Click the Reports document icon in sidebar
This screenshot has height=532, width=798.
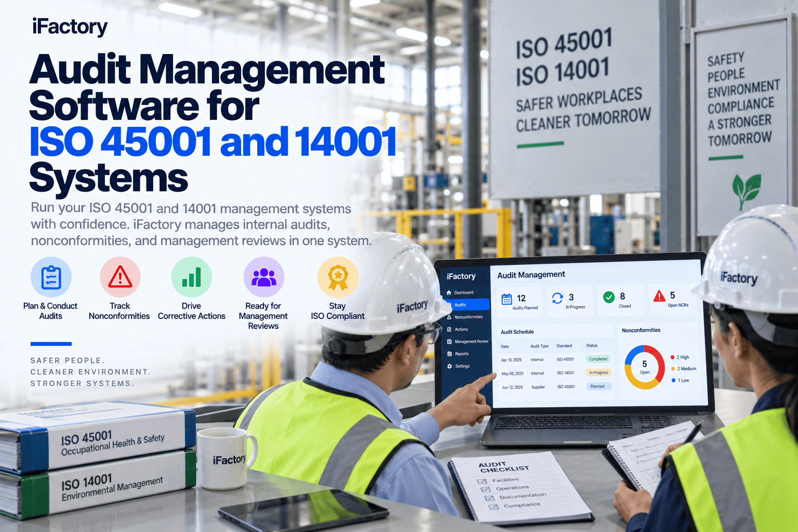click(449, 354)
